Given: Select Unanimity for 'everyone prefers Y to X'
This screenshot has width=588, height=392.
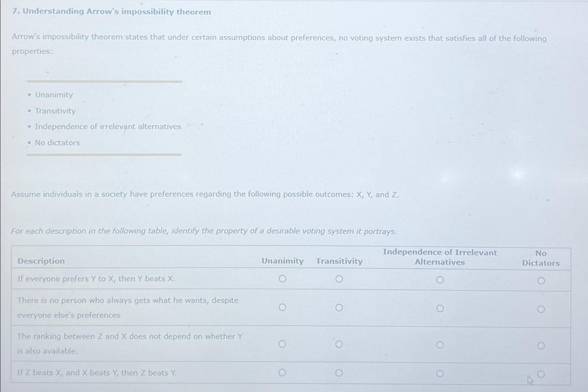Looking at the screenshot, I should coord(282,279).
